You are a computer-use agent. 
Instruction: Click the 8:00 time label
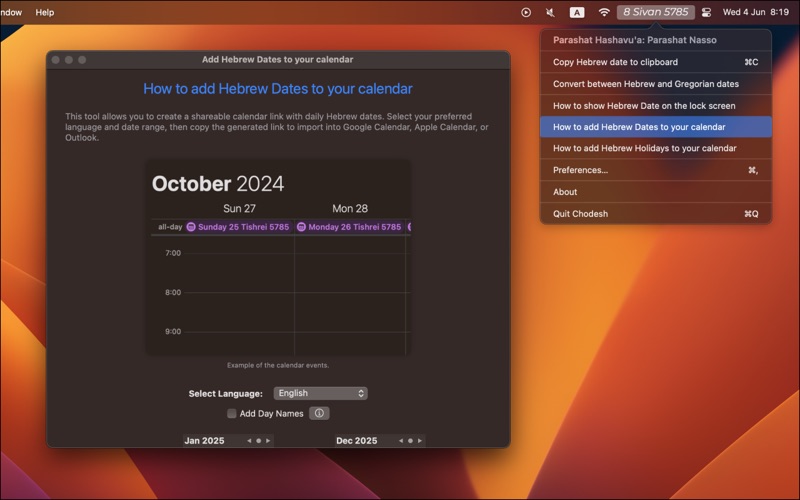pyautogui.click(x=173, y=293)
